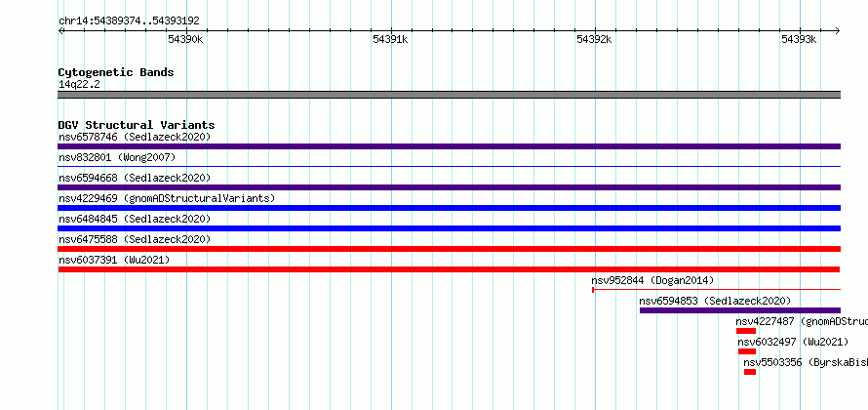The height and width of the screenshot is (410, 868).
Task: Click the DGV Structural Variants track heading
Action: 137,125
